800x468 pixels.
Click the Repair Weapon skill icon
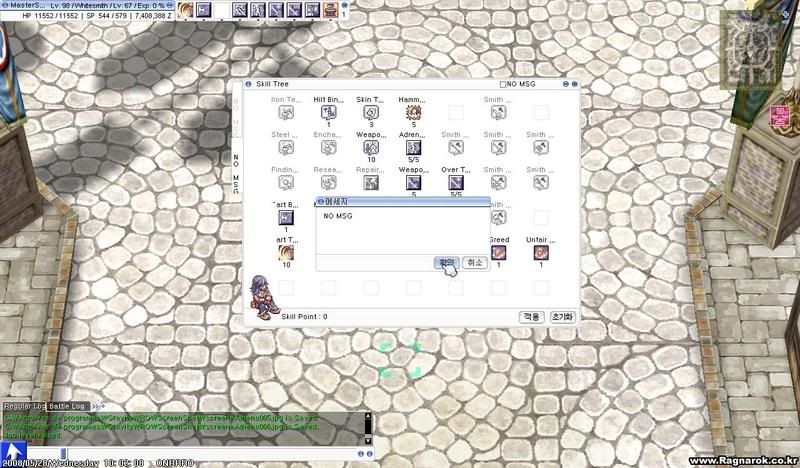point(371,182)
